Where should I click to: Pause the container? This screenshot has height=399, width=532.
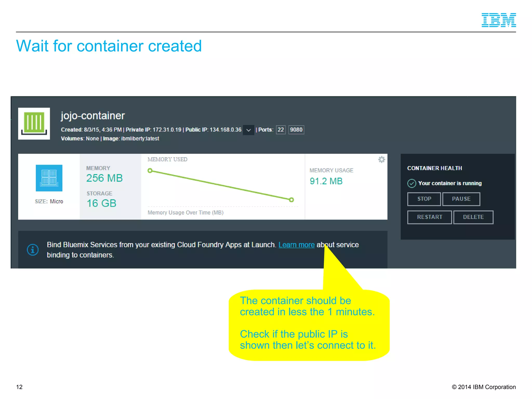point(461,199)
